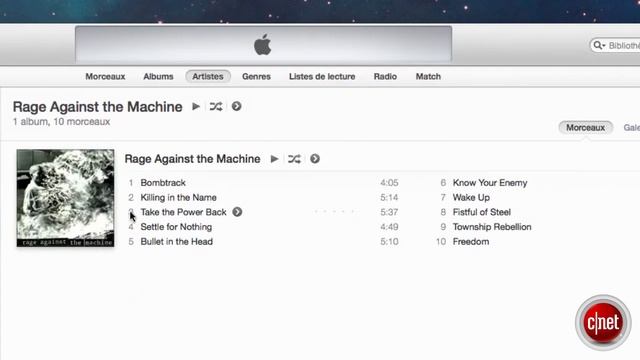Click the album title Rage Against the Machine
Image resolution: width=640 pixels, height=360 pixels.
coord(192,159)
